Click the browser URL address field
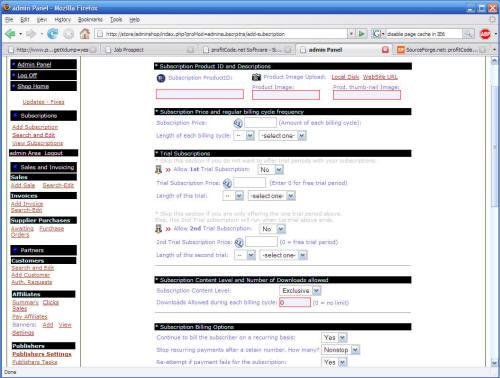500x378 pixels. tap(222, 34)
